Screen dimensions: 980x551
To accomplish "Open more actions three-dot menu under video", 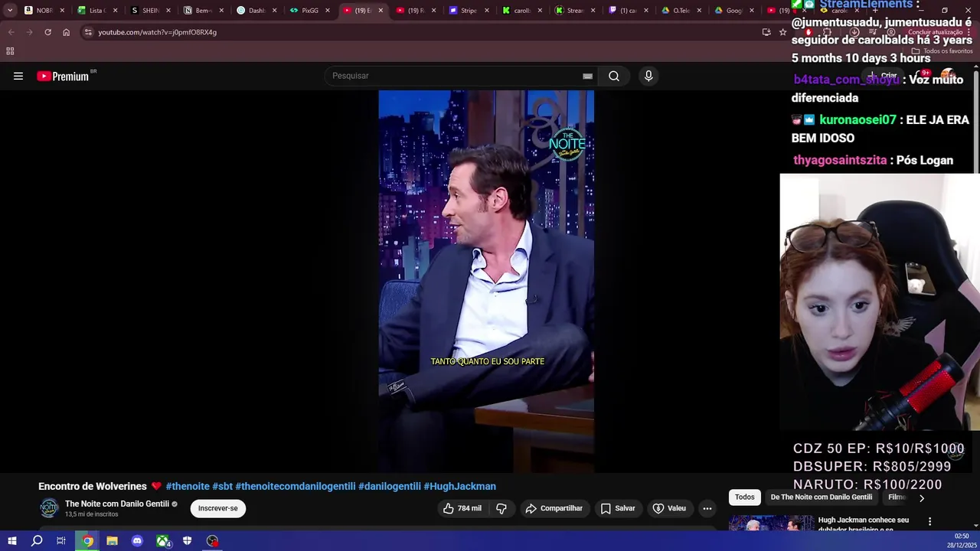I will click(707, 508).
